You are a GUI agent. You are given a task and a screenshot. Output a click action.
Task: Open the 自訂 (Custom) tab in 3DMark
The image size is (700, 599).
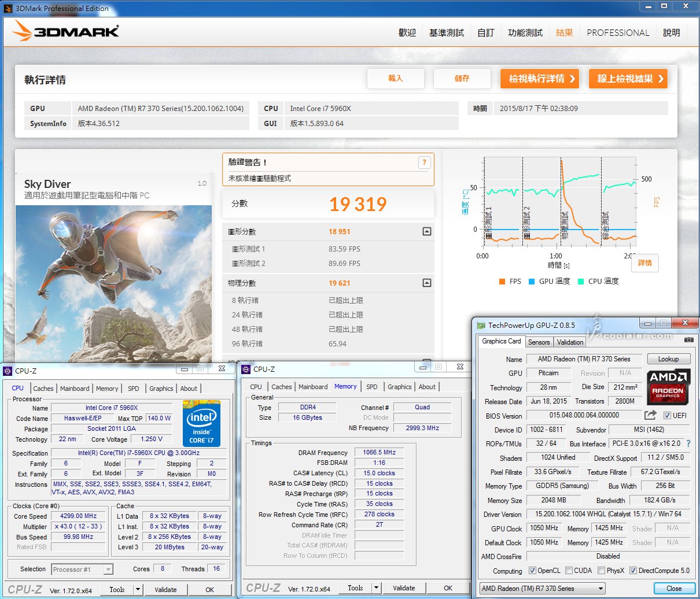click(x=486, y=33)
